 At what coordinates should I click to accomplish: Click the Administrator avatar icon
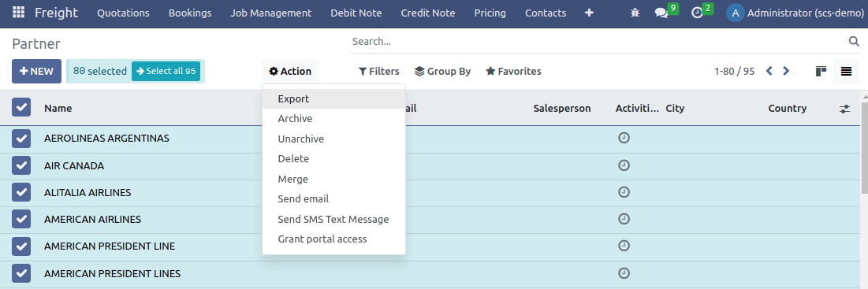point(735,13)
